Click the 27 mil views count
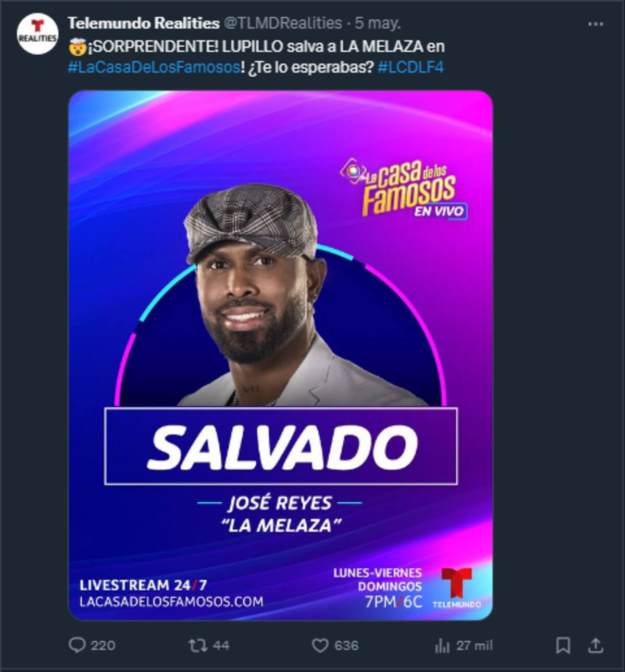 point(474,645)
